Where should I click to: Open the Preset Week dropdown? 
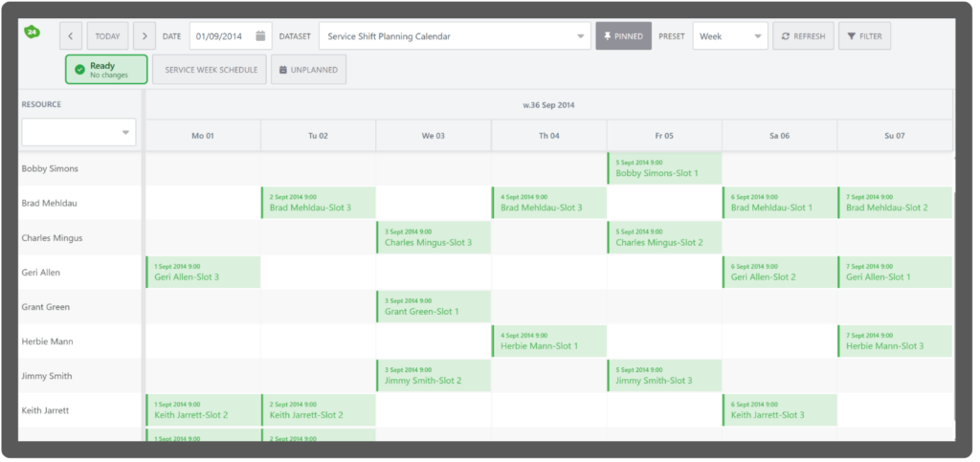[x=730, y=36]
